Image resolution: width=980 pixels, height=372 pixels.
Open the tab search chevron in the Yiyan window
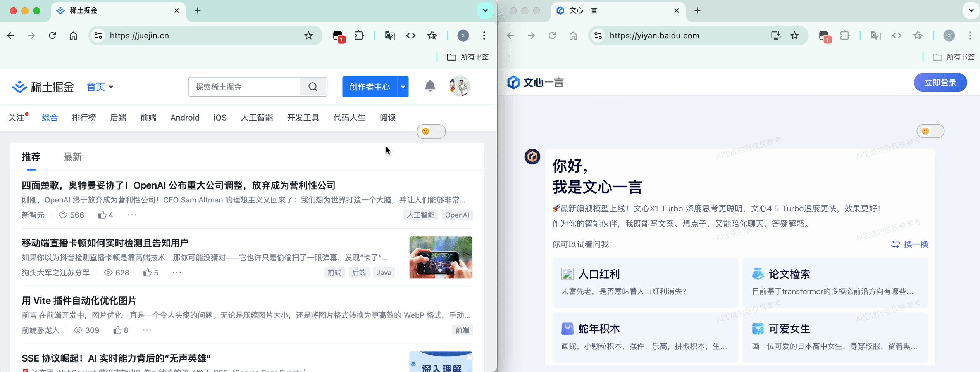pos(971,10)
